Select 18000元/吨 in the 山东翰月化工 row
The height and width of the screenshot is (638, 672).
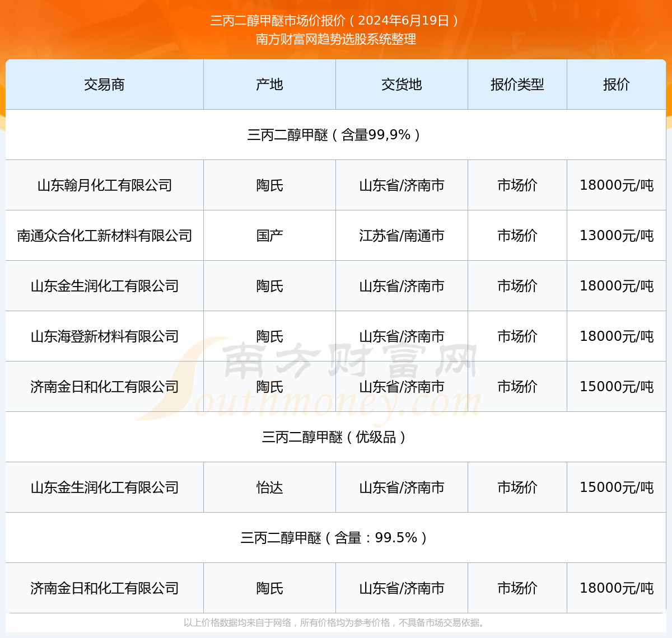[x=617, y=185]
